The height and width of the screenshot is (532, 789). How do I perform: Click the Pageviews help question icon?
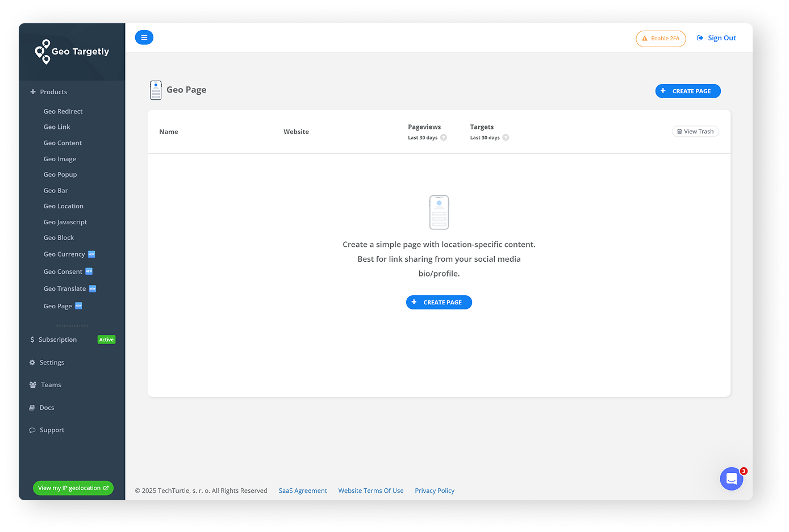(444, 137)
